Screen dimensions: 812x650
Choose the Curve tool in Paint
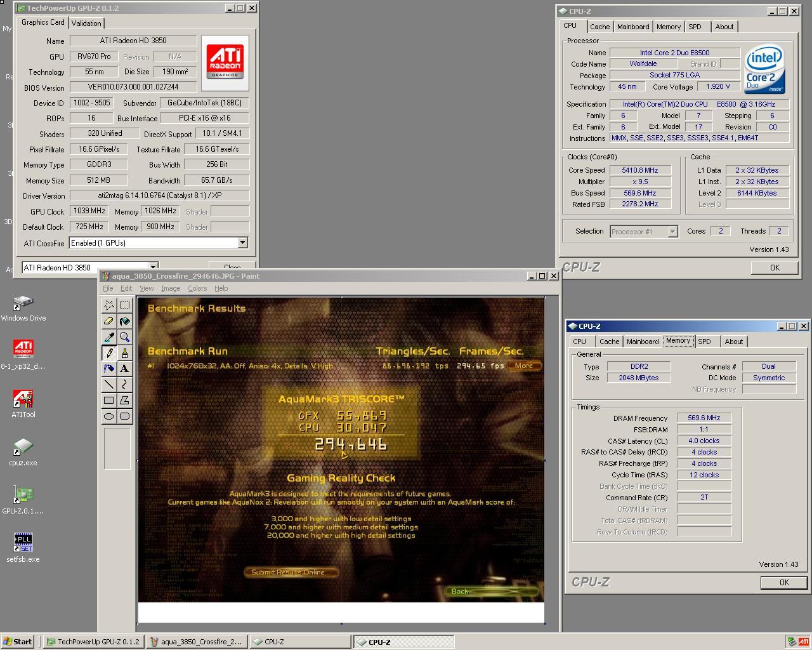tap(125, 384)
